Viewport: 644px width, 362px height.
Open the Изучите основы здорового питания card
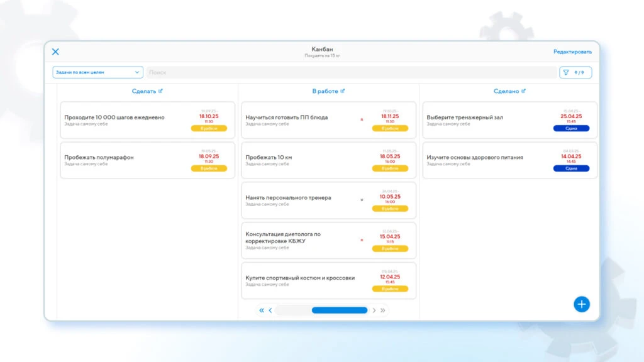pos(509,160)
